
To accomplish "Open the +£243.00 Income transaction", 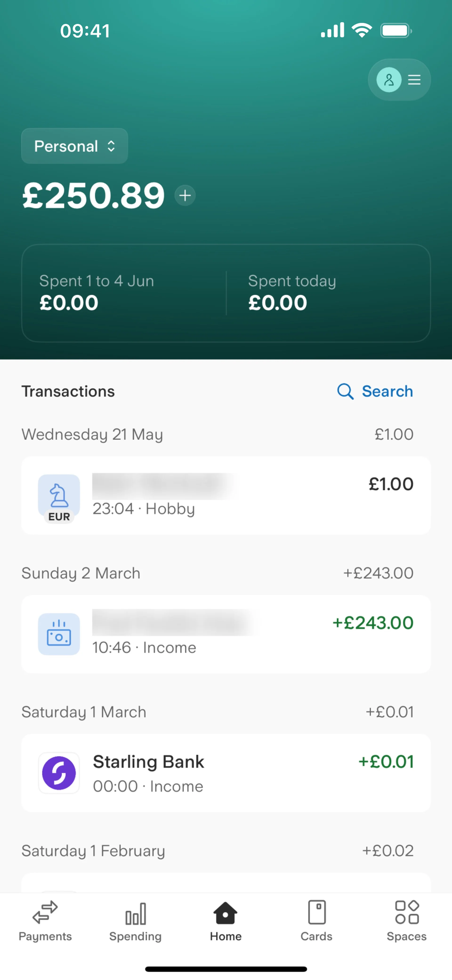I will pyautogui.click(x=226, y=634).
